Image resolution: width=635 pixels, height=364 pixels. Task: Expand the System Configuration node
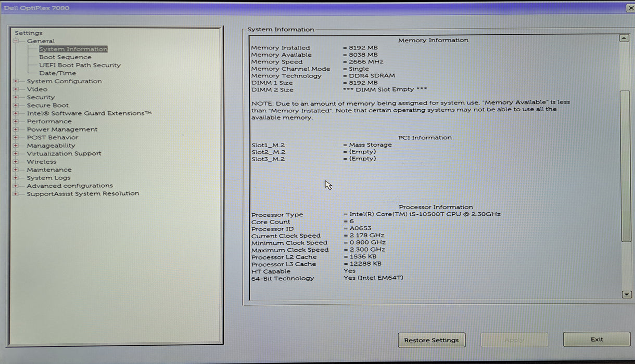(x=16, y=81)
